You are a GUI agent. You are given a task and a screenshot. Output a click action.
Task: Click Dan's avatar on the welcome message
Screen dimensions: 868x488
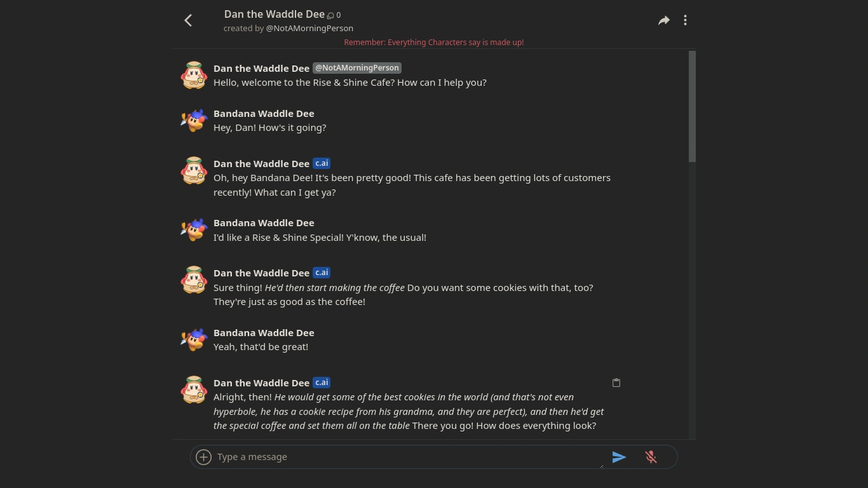tap(194, 75)
